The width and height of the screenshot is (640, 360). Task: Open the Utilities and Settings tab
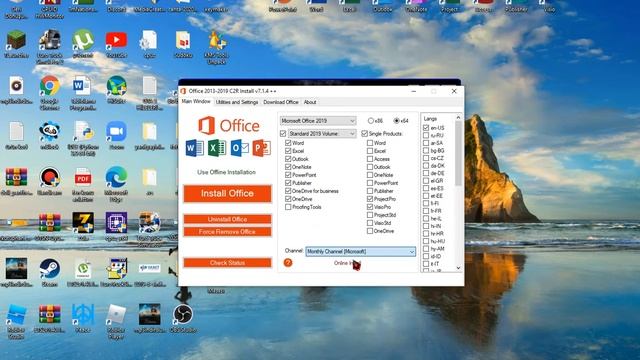coord(237,102)
